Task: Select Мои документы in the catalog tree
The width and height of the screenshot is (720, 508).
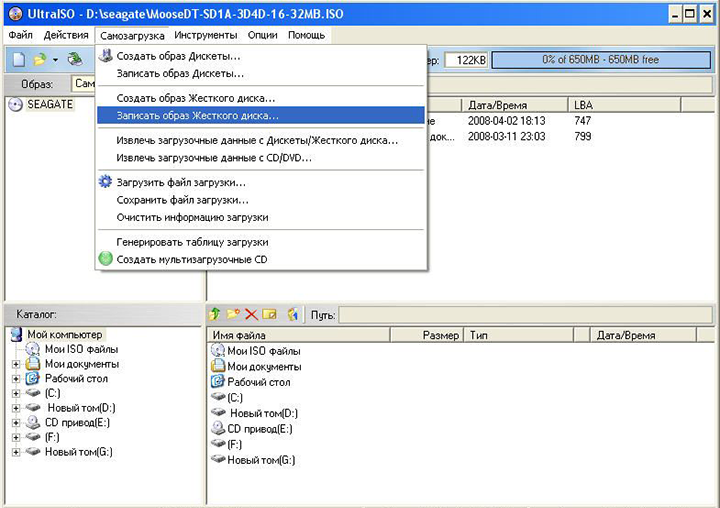Action: [82, 364]
